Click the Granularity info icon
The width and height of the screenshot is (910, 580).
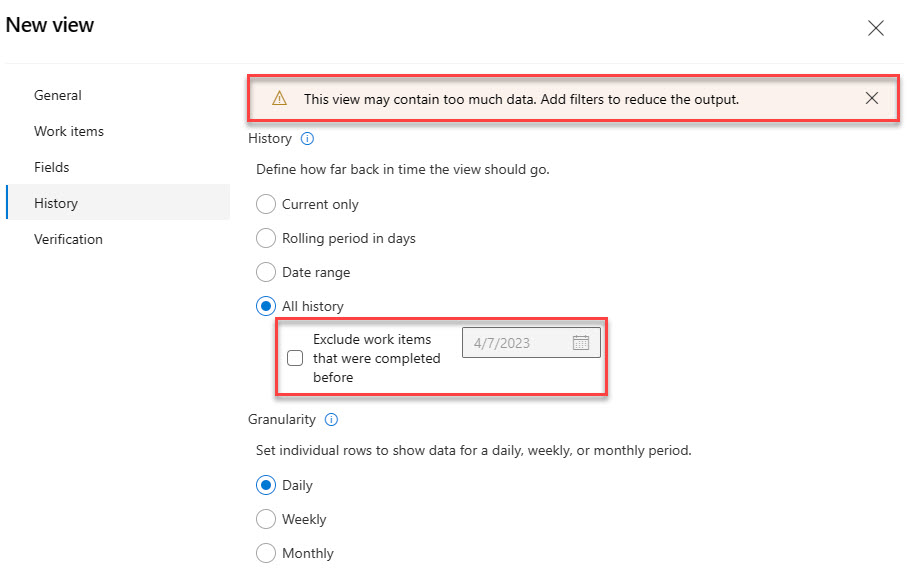click(331, 420)
